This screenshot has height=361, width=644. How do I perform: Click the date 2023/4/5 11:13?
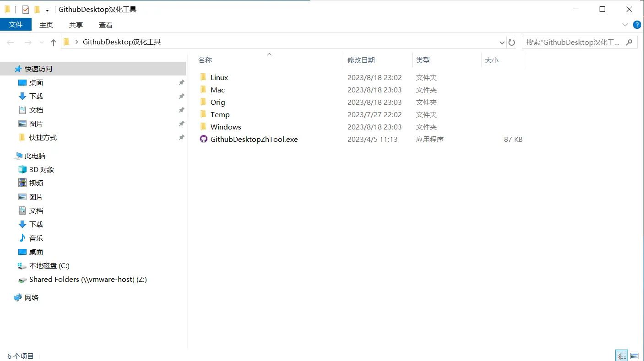point(372,139)
